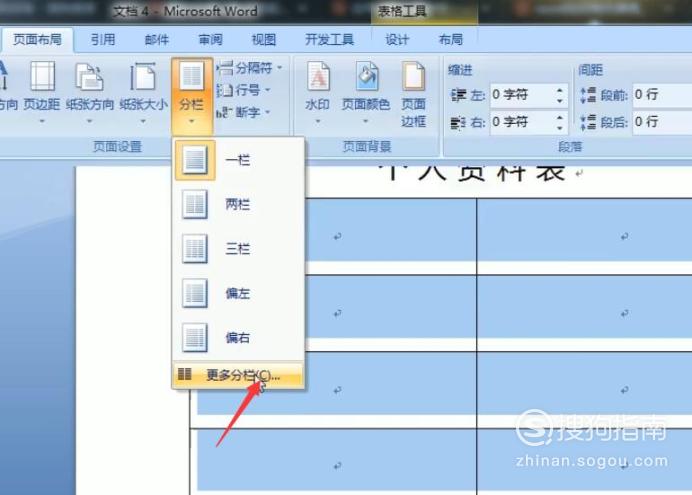Screen dimensions: 692x495
Task: Switch to the 设计 table tools tab
Action: (397, 40)
